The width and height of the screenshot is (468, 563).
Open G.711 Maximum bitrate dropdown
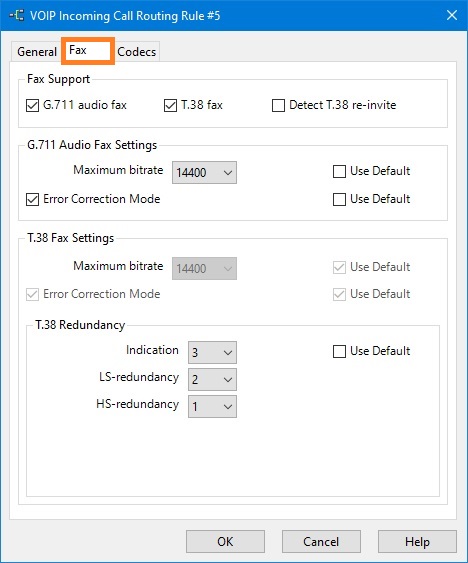click(x=204, y=173)
